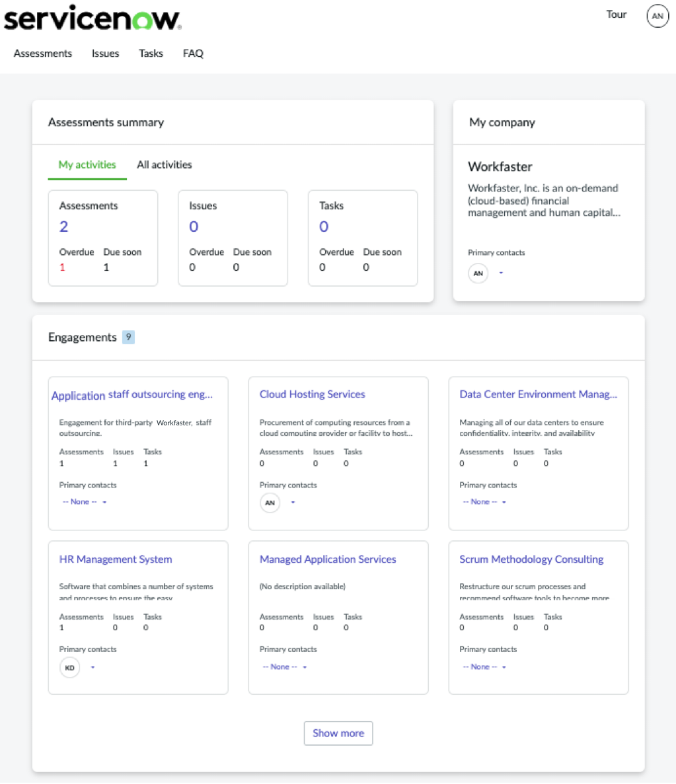Go to the Tasks menu item
The image size is (676, 784).
(x=151, y=53)
